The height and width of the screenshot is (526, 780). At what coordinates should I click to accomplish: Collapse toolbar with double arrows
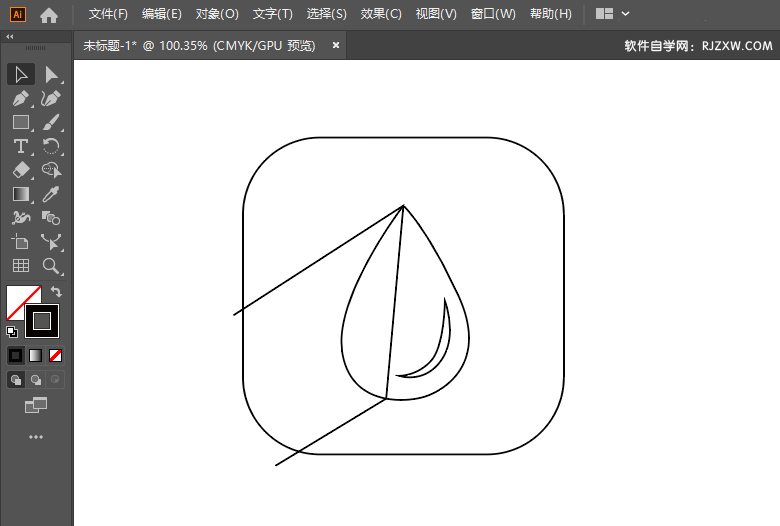click(x=10, y=37)
